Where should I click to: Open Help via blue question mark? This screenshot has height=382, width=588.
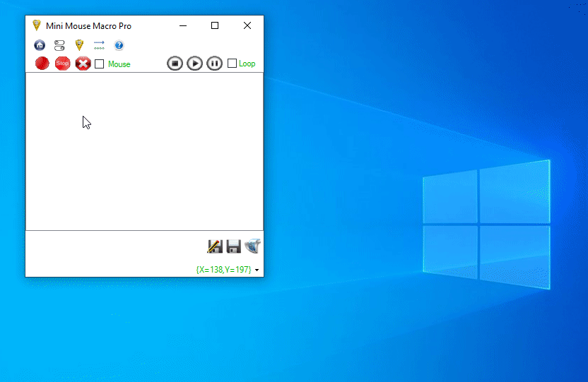click(x=119, y=45)
